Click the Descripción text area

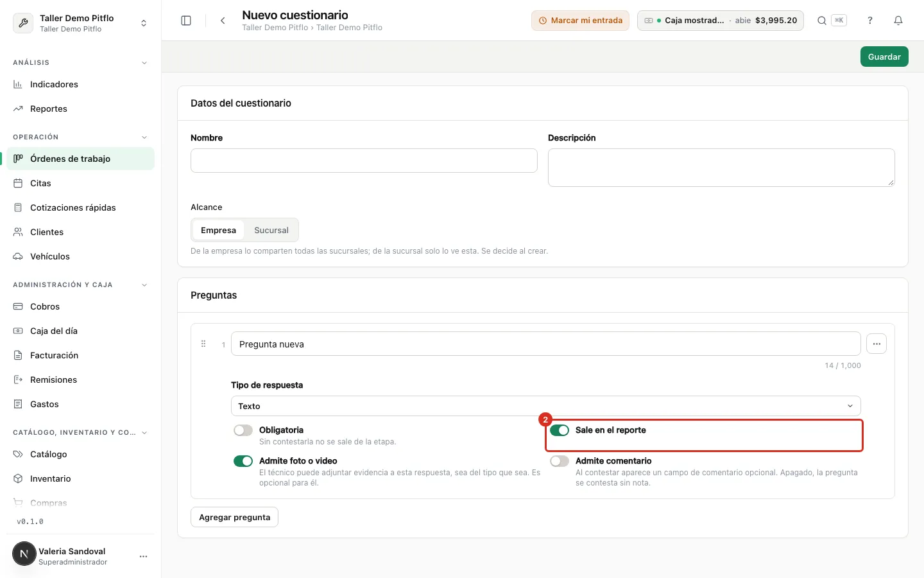pos(721,168)
